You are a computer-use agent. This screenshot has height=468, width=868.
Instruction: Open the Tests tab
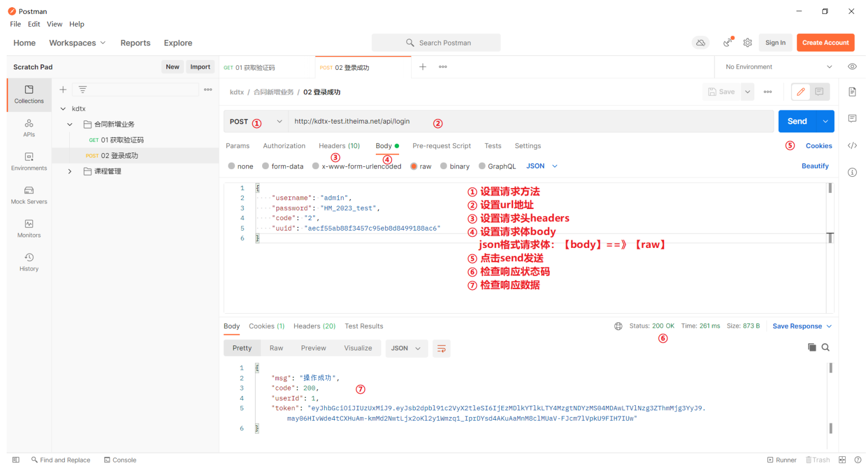coord(493,146)
